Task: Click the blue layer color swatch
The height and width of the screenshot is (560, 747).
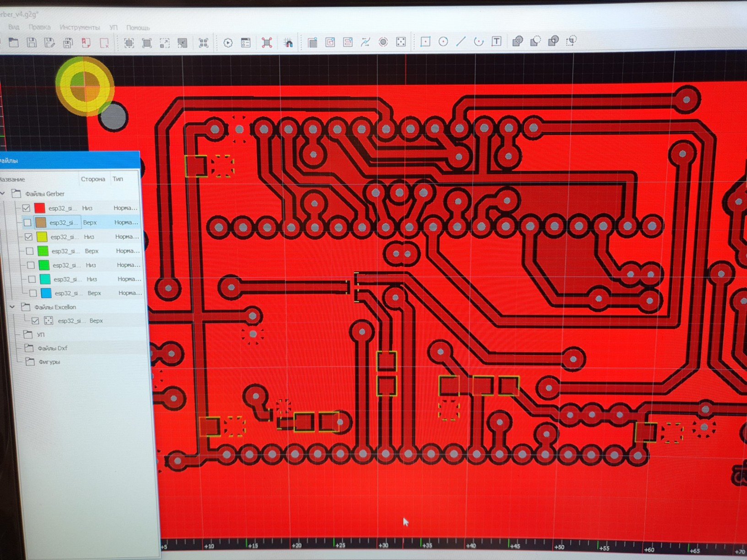Action: 46,293
